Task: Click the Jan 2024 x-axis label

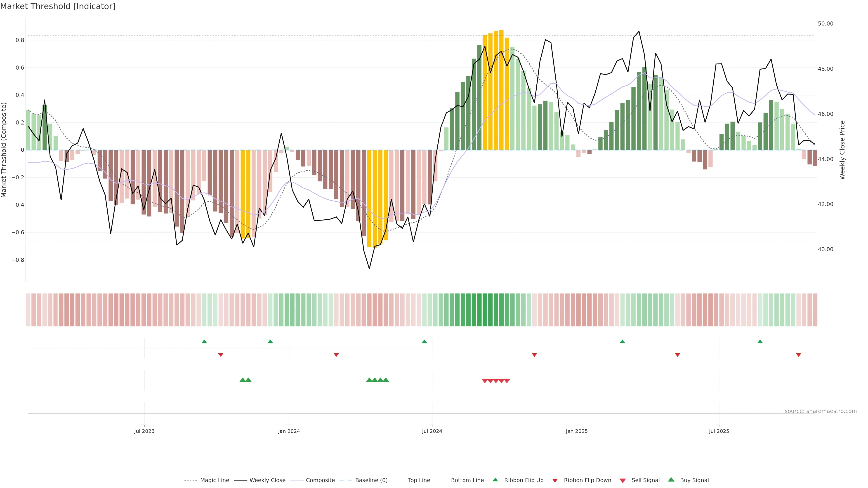Action: click(x=289, y=431)
